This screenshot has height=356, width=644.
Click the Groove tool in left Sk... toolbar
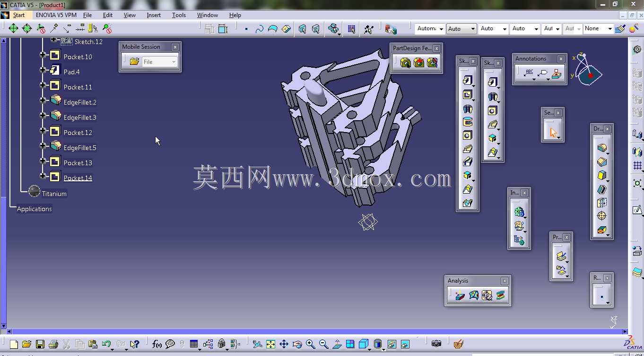click(467, 122)
